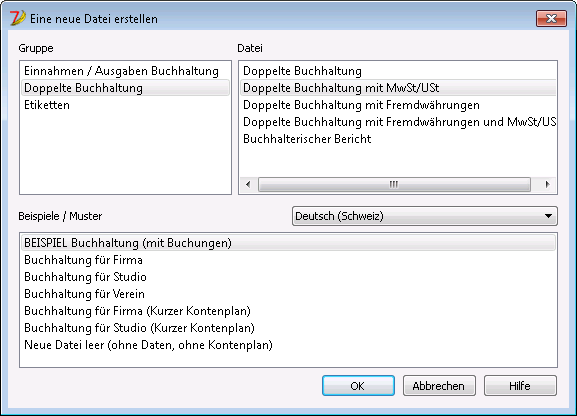This screenshot has height=416, width=577.
Task: Choose Fremdwährungen und MwSt/USt file type
Action: coord(398,122)
